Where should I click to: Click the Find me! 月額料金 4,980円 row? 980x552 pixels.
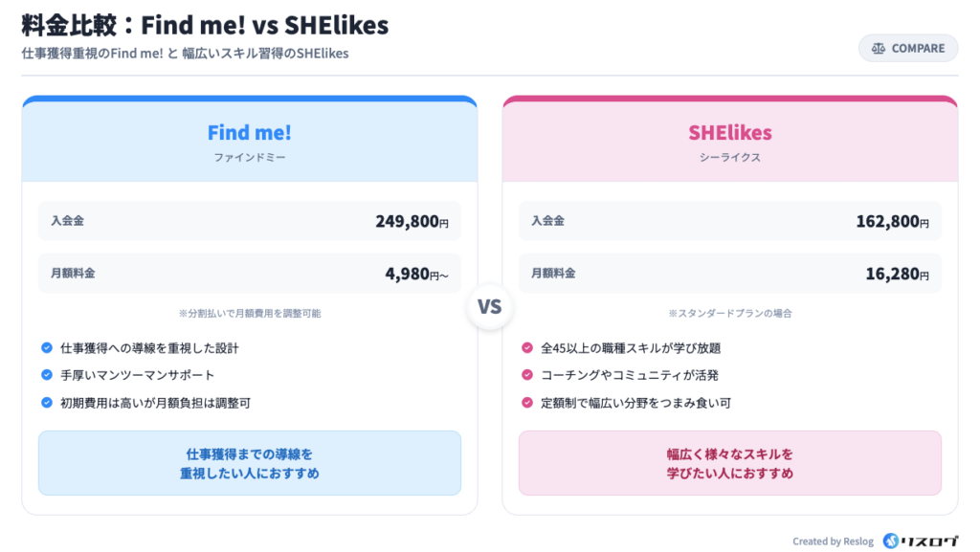pos(249,274)
